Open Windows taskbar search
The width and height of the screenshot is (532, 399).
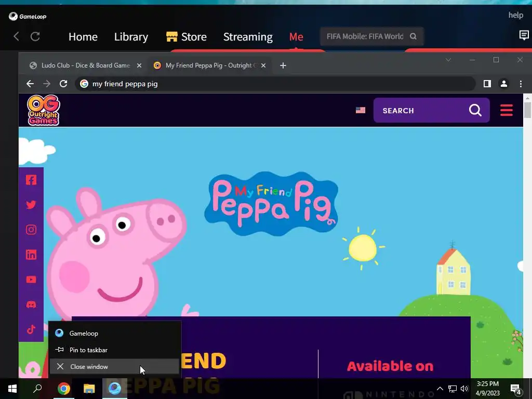click(37, 389)
